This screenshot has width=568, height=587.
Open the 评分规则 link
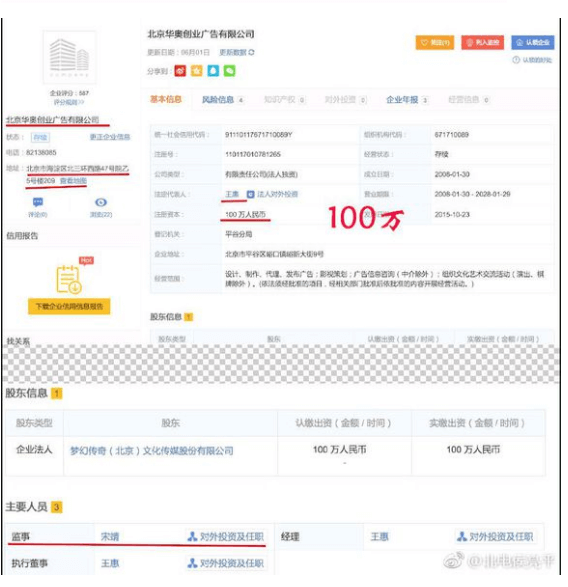tap(69, 102)
